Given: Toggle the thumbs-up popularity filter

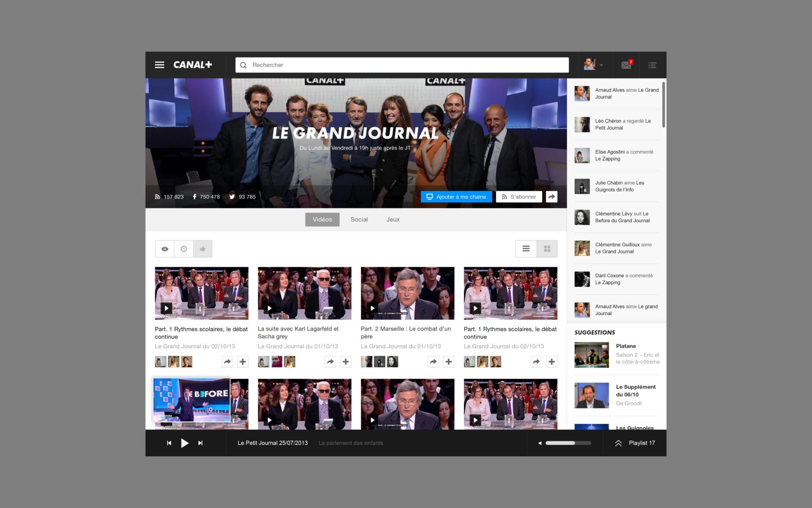Looking at the screenshot, I should [203, 248].
